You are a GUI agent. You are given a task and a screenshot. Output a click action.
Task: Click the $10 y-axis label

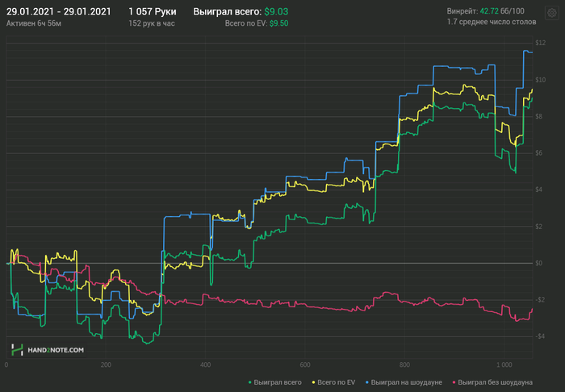tap(541, 80)
